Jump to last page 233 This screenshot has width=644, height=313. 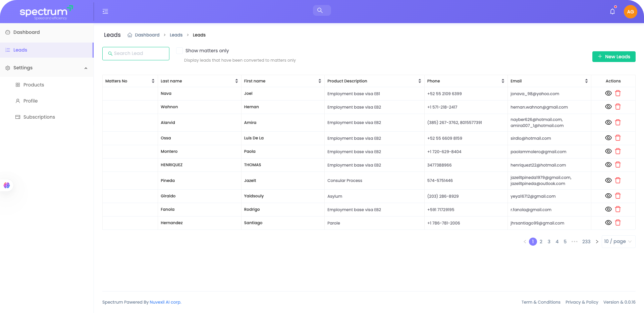(x=586, y=242)
